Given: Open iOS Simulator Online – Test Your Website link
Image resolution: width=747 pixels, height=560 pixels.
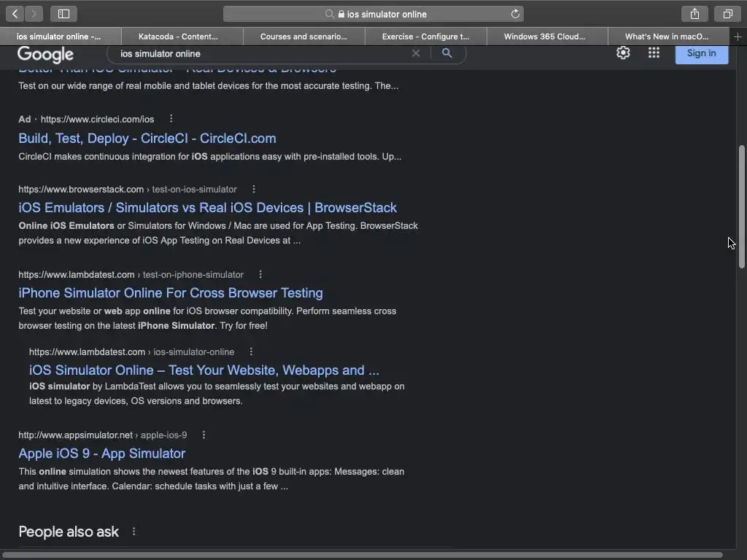Looking at the screenshot, I should coord(204,370).
